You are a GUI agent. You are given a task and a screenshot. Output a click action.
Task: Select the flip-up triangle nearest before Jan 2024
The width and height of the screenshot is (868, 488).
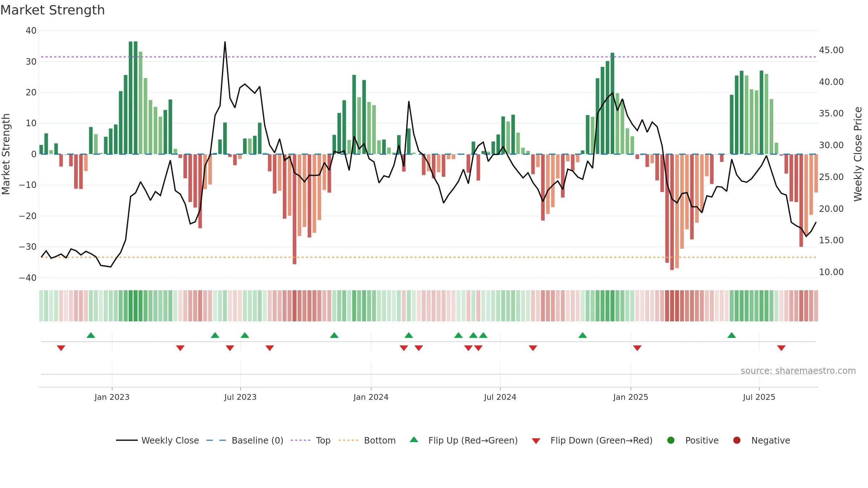(334, 335)
